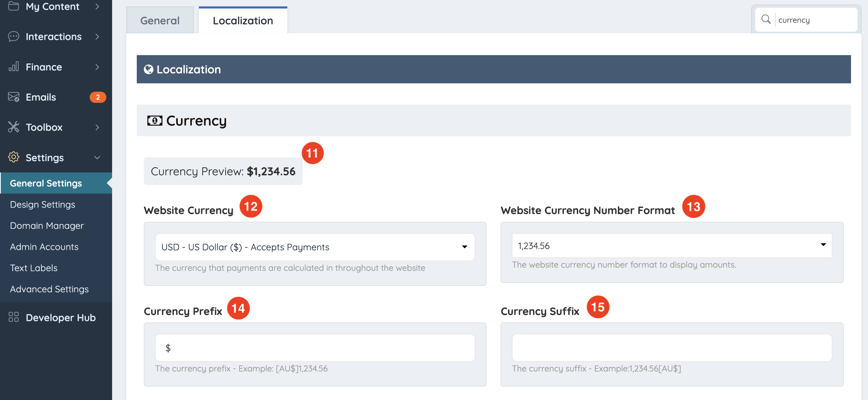
Task: Click the Currency Prefix input field
Action: 315,348
